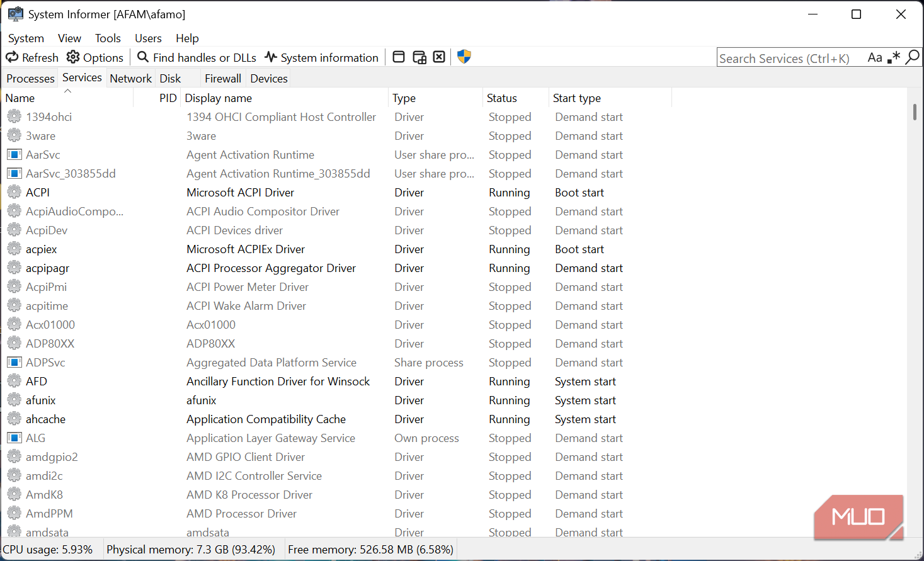Focus the Search Services input box
Screen dimensions: 924x561
pos(790,58)
